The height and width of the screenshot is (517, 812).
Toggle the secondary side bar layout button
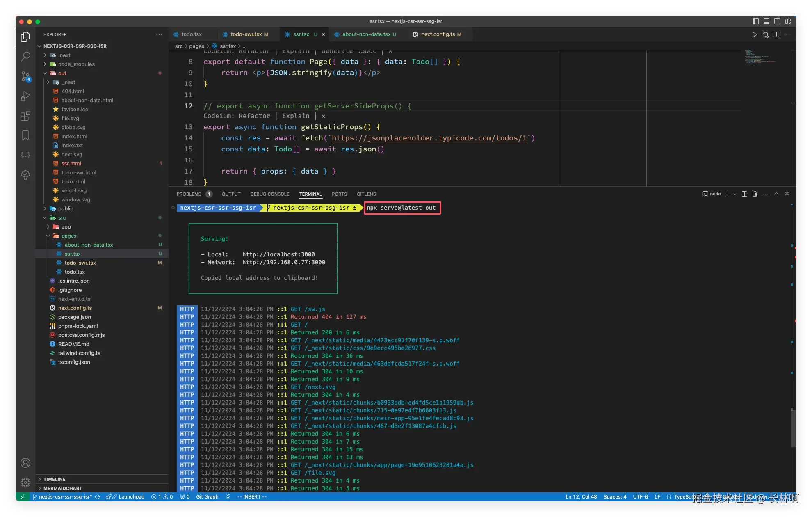(x=777, y=21)
